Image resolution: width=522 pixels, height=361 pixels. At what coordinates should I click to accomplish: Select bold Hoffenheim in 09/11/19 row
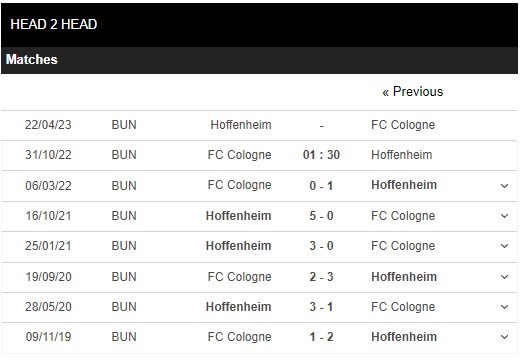(404, 337)
